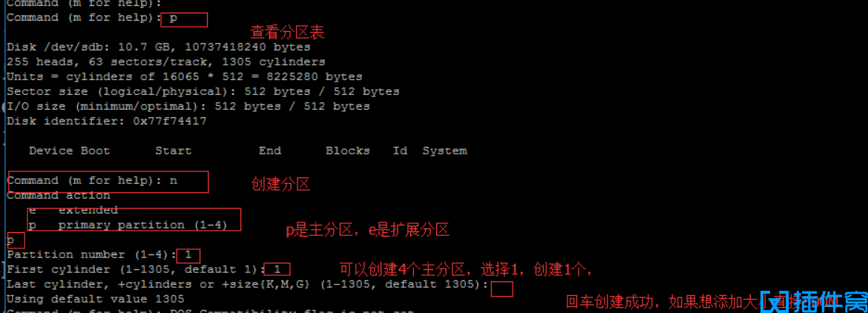Screen dimensions: 868x313
Task: Click the First cylinder value '1' box
Action: [277, 270]
